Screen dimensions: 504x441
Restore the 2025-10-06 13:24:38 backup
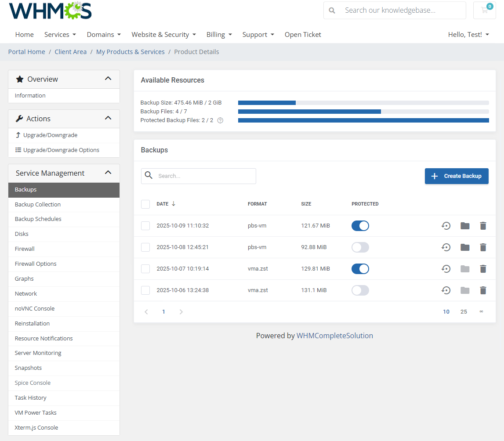(446, 290)
